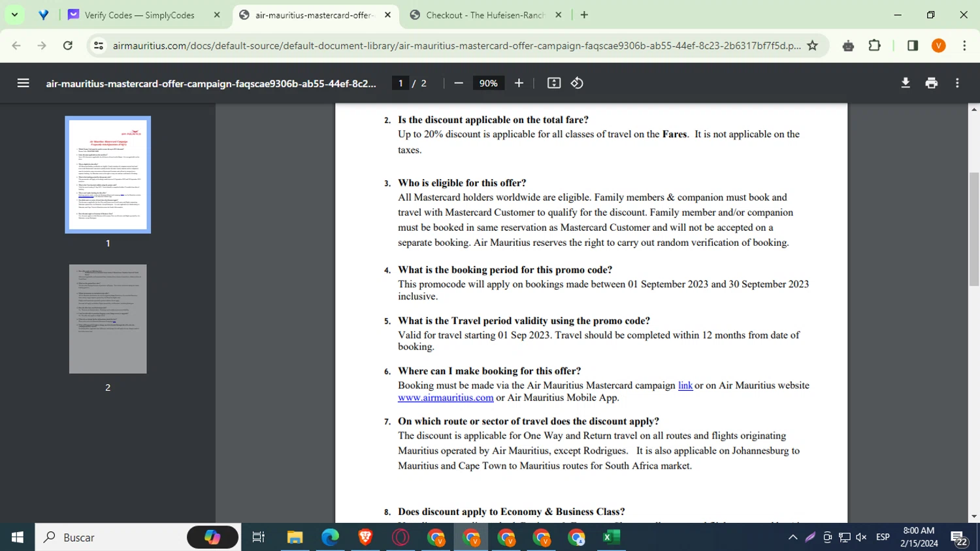Zoom out of the PDF
The width and height of the screenshot is (980, 551).
(458, 83)
